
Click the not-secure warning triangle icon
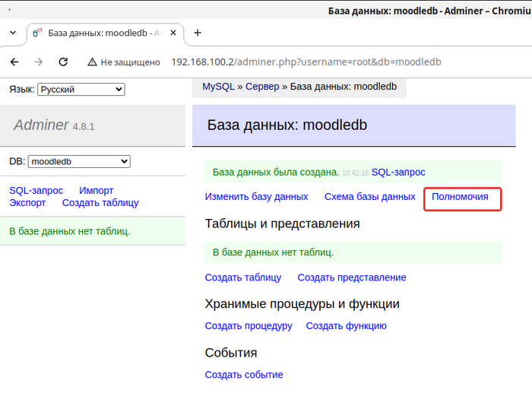(92, 62)
